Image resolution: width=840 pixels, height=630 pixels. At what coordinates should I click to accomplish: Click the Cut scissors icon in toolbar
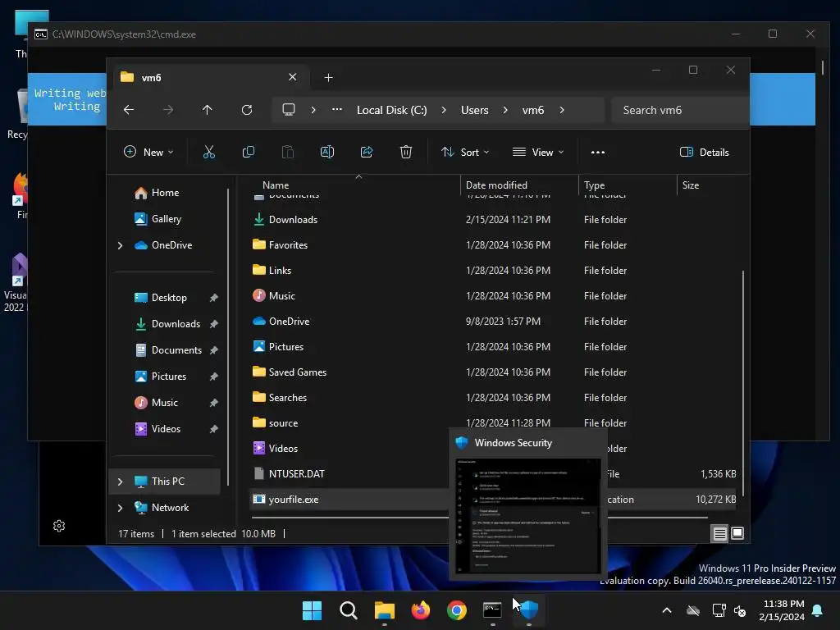(x=209, y=152)
